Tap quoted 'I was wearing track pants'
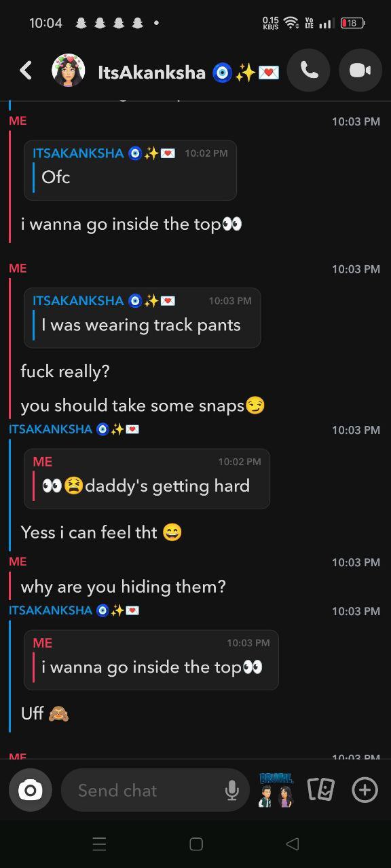Screen dimensions: 391x868 coord(143,318)
